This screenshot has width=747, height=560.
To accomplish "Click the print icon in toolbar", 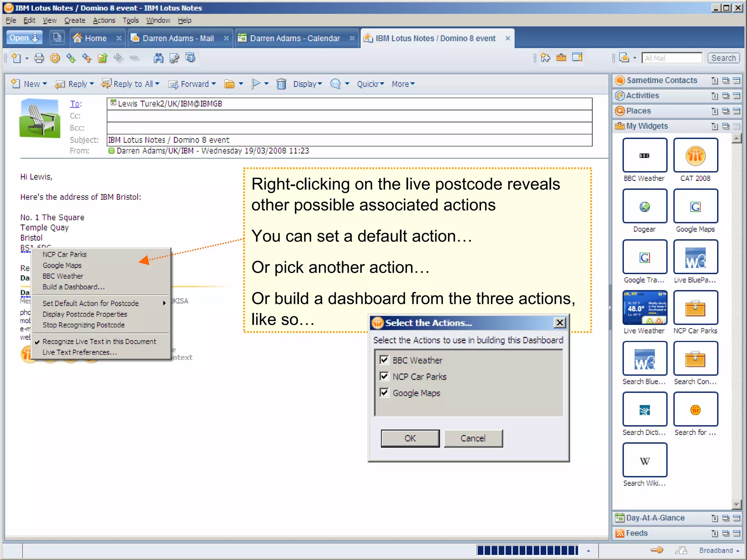I will pyautogui.click(x=39, y=58).
